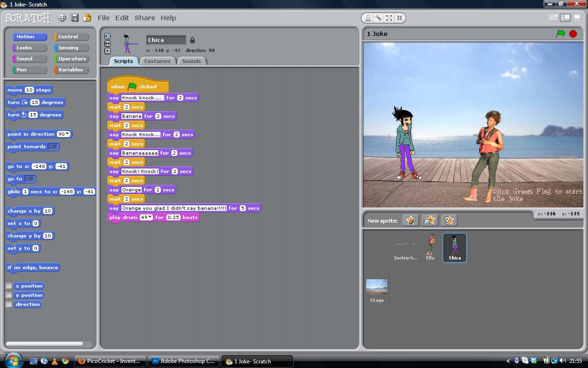The image size is (588, 368).
Task: Show the Control block category
Action: tap(72, 37)
